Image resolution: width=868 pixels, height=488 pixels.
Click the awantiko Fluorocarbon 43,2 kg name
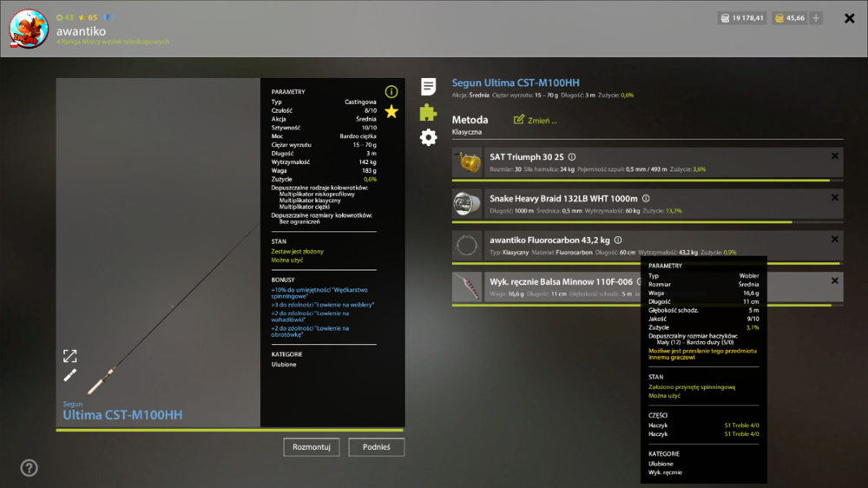click(x=549, y=240)
